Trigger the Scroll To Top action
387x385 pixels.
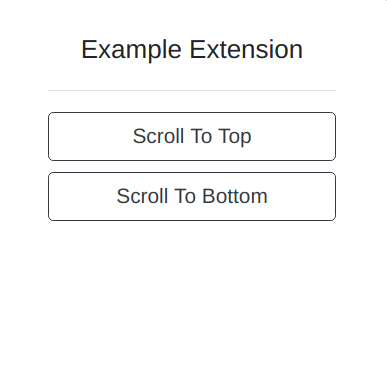point(192,136)
